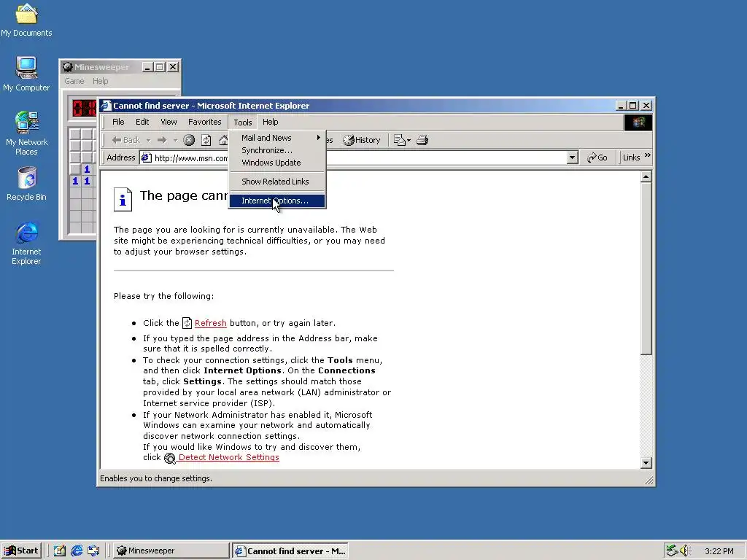Switch to Minesweeper taskbar button
The image size is (747, 560).
point(171,551)
